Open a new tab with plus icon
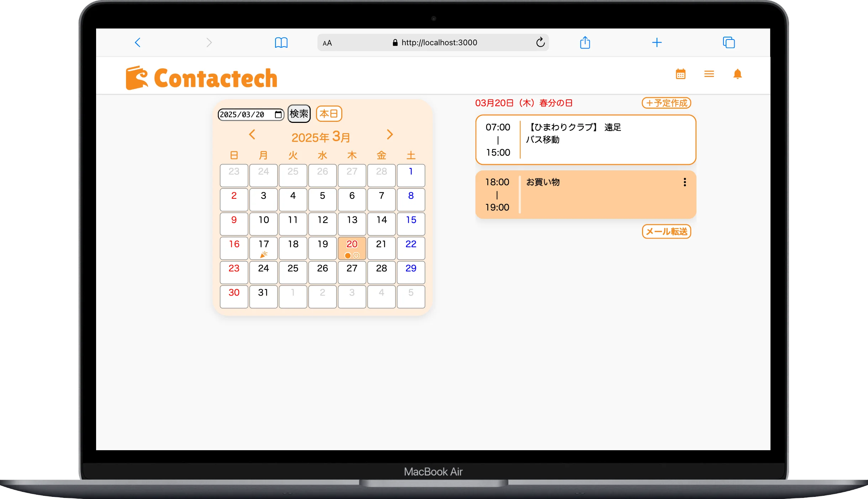 tap(657, 43)
